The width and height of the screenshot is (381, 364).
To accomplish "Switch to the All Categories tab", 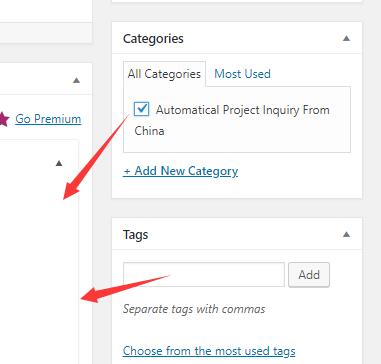I will tap(164, 74).
